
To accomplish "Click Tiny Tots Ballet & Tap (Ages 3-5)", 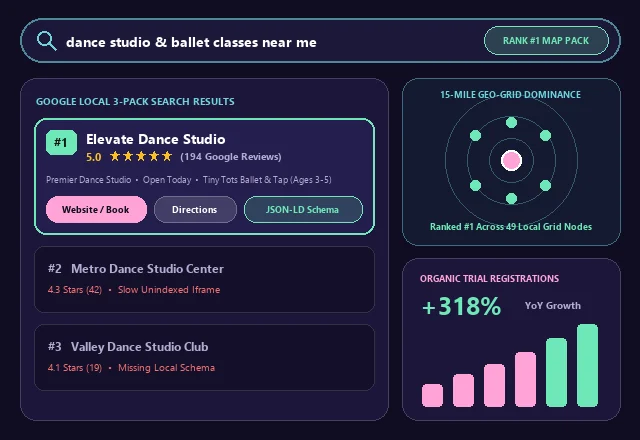I will (x=267, y=180).
